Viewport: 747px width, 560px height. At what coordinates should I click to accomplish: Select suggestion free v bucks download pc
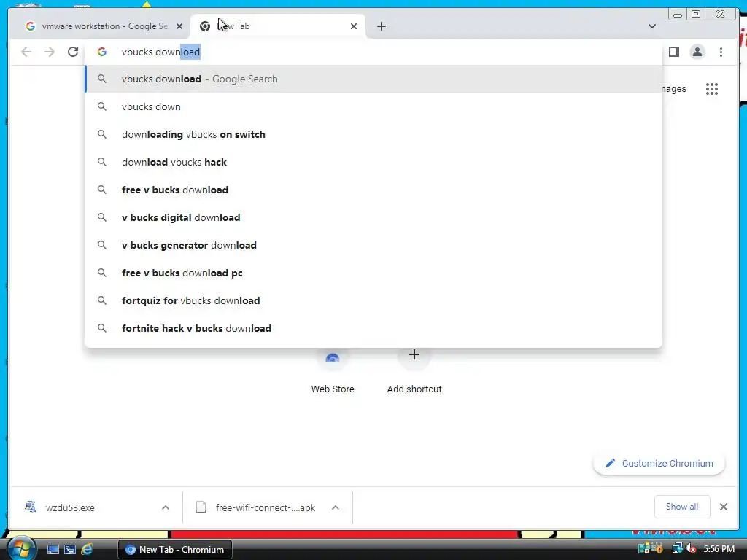(373, 273)
